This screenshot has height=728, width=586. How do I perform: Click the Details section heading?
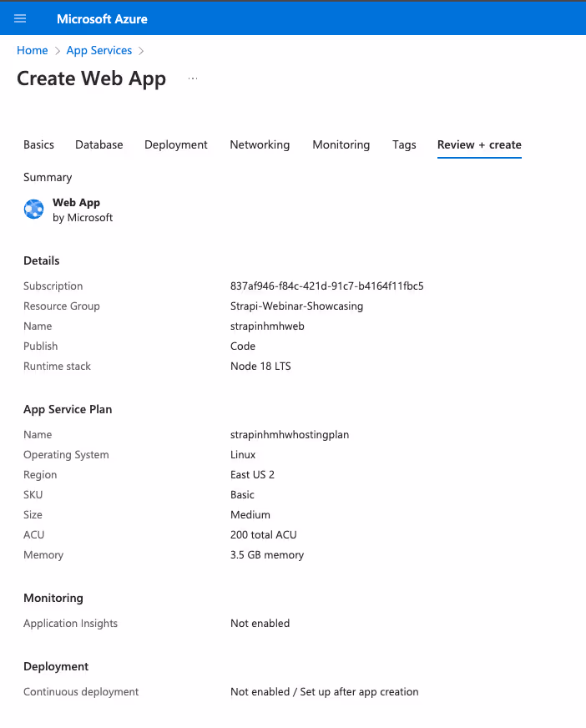(x=42, y=260)
